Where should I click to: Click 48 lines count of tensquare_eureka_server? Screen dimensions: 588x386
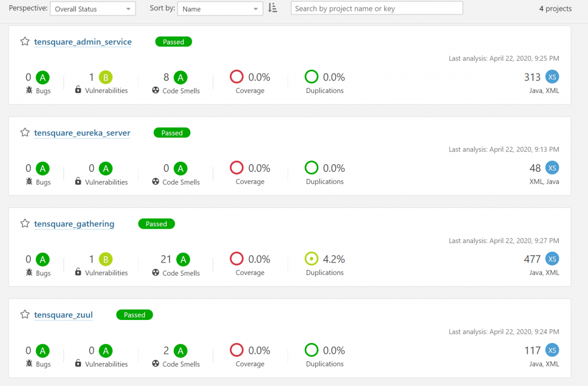pyautogui.click(x=535, y=168)
